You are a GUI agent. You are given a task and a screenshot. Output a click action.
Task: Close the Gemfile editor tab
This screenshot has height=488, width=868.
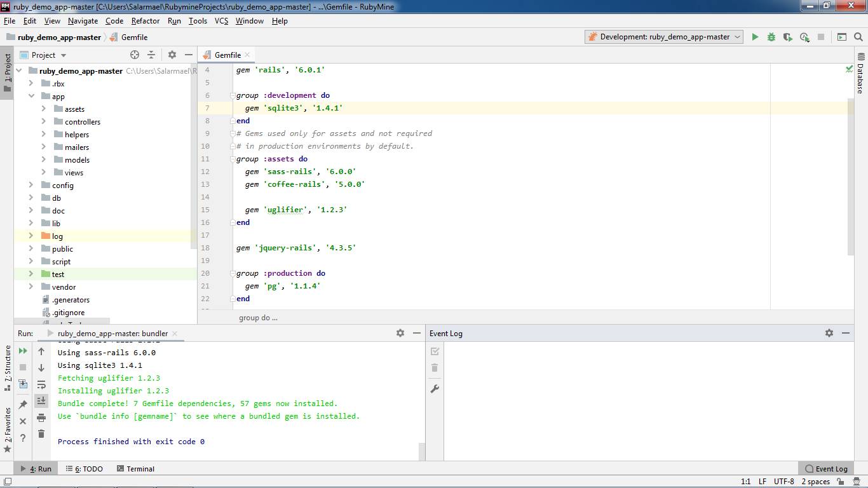pyautogui.click(x=248, y=55)
